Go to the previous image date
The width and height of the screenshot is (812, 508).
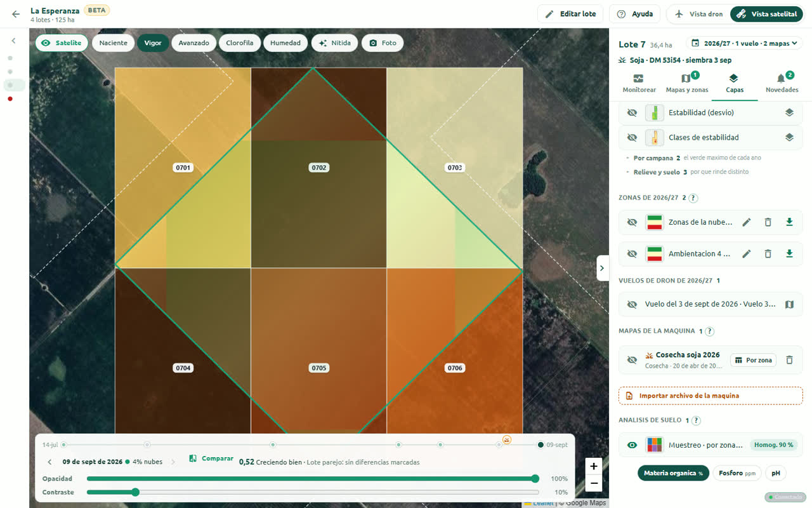(x=49, y=462)
